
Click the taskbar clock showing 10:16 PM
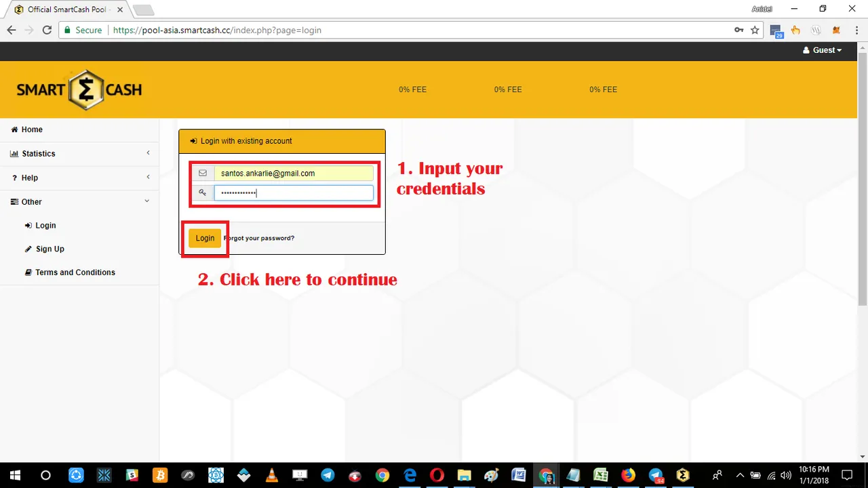click(x=814, y=475)
